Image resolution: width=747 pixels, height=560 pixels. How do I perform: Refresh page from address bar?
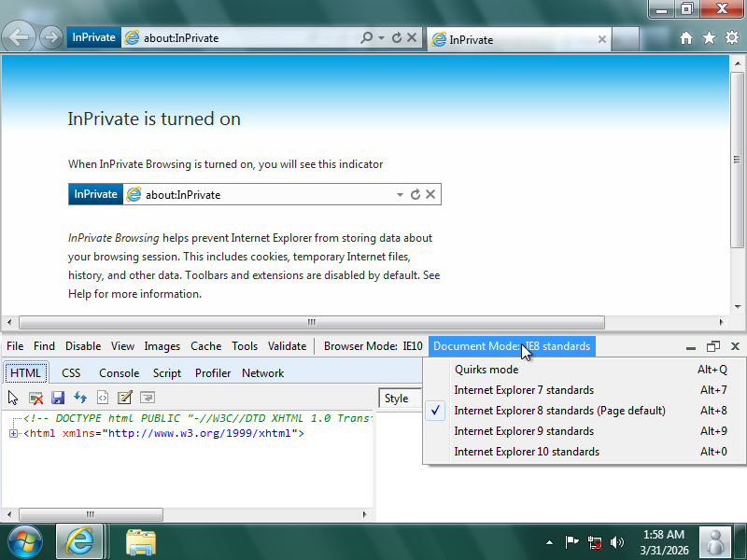pyautogui.click(x=396, y=37)
